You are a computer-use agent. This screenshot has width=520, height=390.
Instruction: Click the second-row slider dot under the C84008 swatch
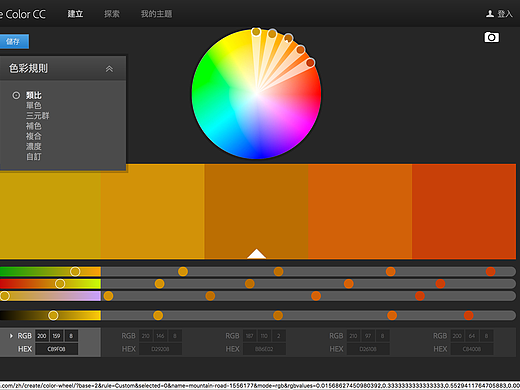(440, 284)
